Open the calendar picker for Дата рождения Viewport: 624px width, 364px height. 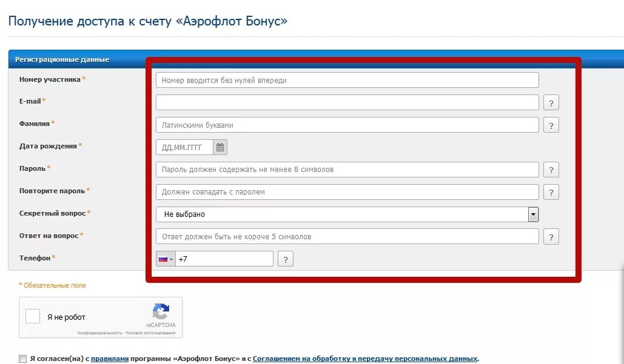[220, 147]
